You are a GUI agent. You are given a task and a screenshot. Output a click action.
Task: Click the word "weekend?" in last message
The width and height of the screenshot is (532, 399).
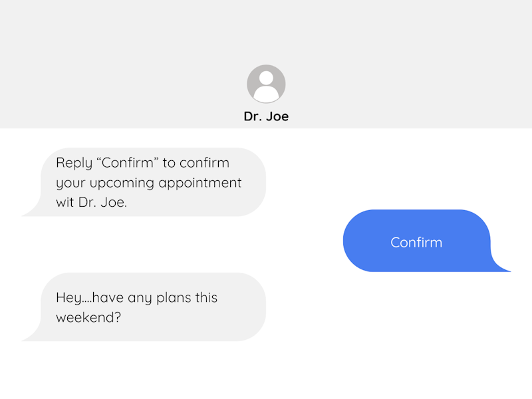coord(88,317)
